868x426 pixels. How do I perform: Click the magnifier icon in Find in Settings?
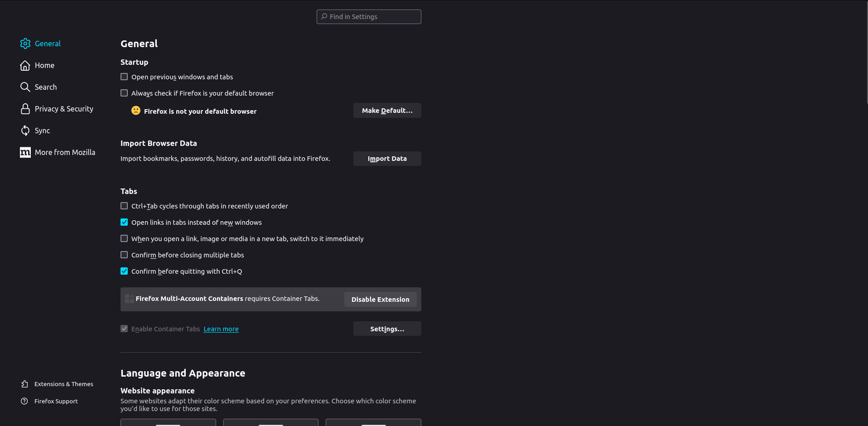coord(324,16)
